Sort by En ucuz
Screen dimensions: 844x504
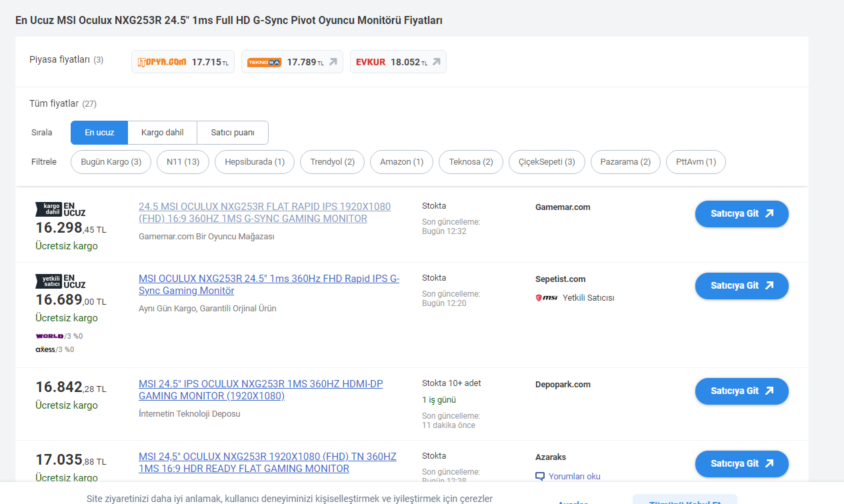(x=99, y=133)
